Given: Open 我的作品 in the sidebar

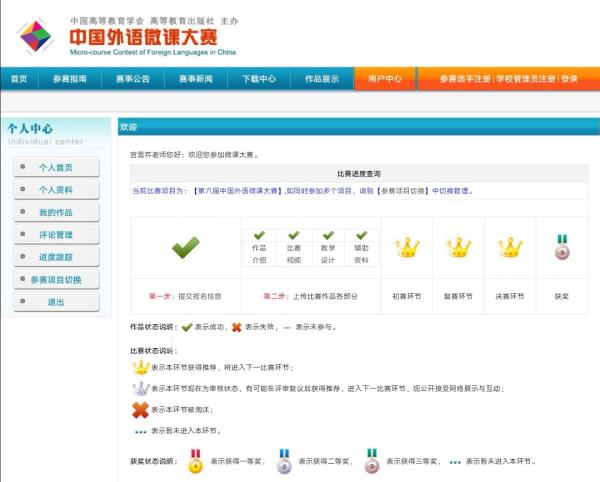Looking at the screenshot, I should 56,213.
